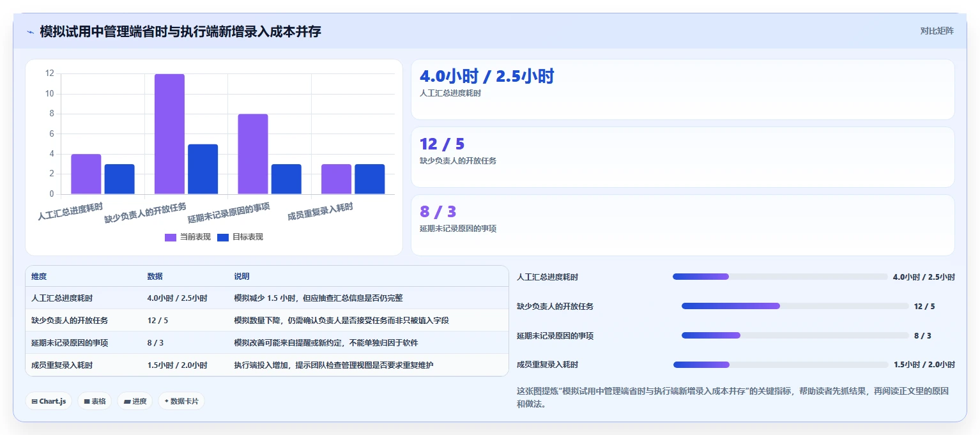Viewport: 980px width, 435px height.
Task: Click x-axis label 成员重复录入耗时 under the chart
Action: (320, 211)
